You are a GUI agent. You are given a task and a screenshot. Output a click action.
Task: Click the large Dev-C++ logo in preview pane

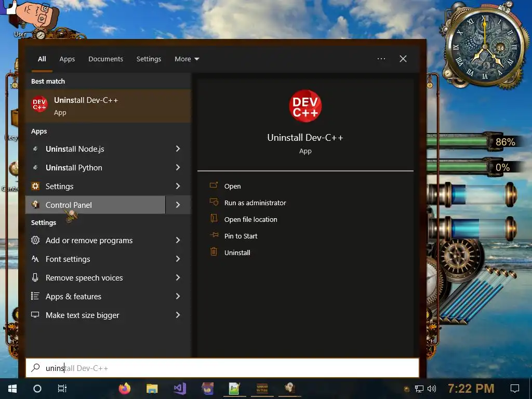pos(305,106)
